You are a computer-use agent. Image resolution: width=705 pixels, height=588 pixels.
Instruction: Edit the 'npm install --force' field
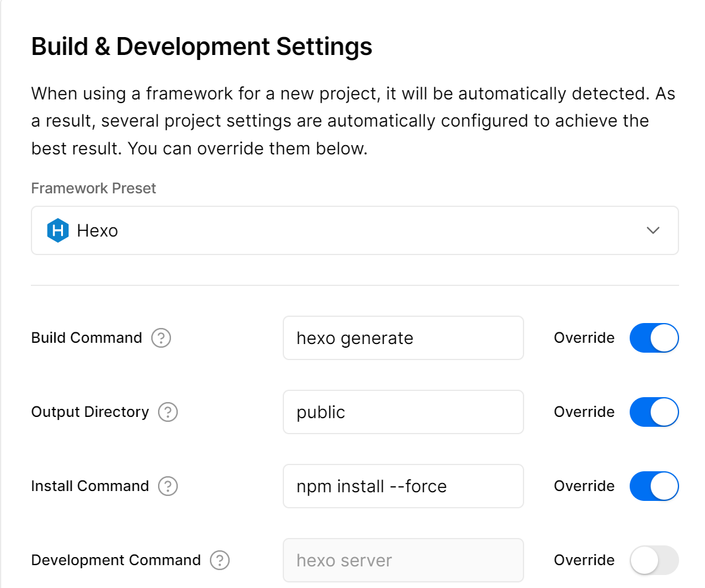click(403, 486)
